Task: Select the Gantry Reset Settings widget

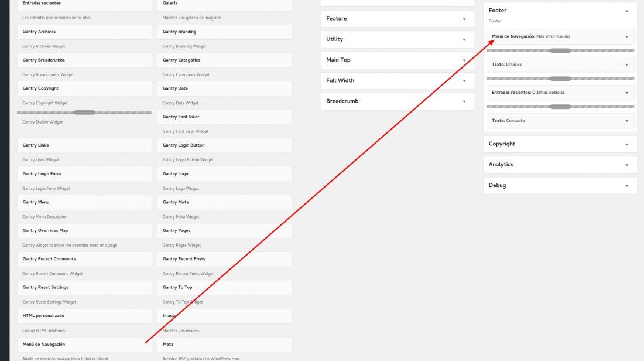Action: (84, 288)
